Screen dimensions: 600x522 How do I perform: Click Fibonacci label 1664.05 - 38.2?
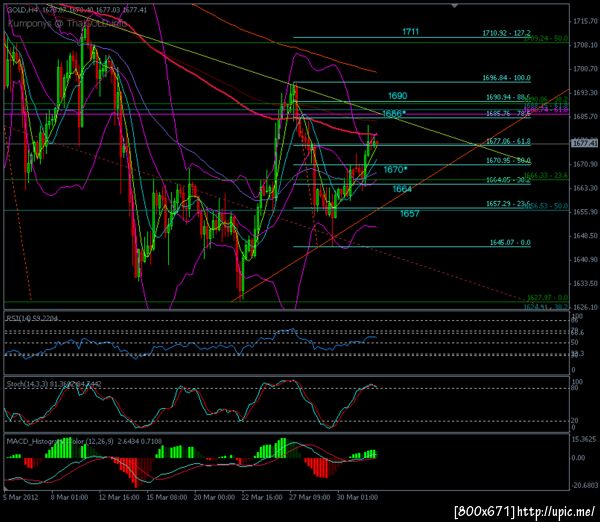click(508, 180)
